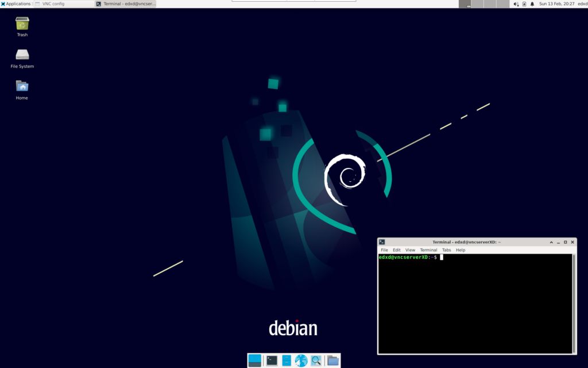This screenshot has height=368, width=588.
Task: Open the web browser globe icon in dock
Action: click(x=301, y=361)
